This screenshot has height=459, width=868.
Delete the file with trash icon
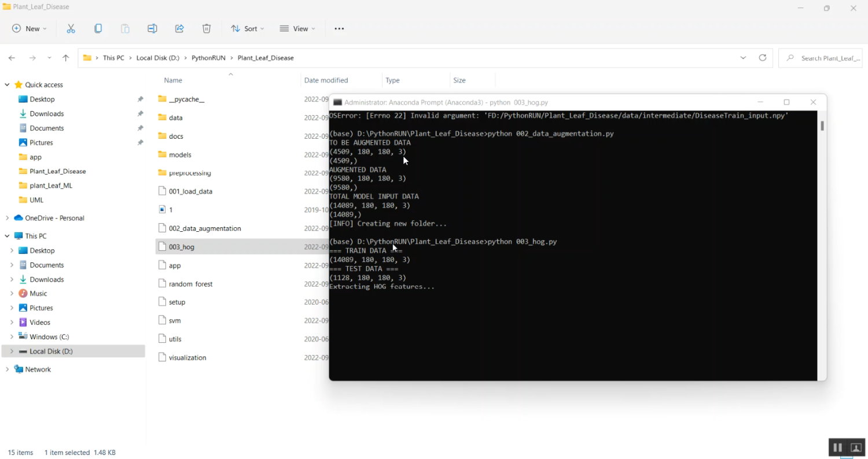pyautogui.click(x=206, y=28)
